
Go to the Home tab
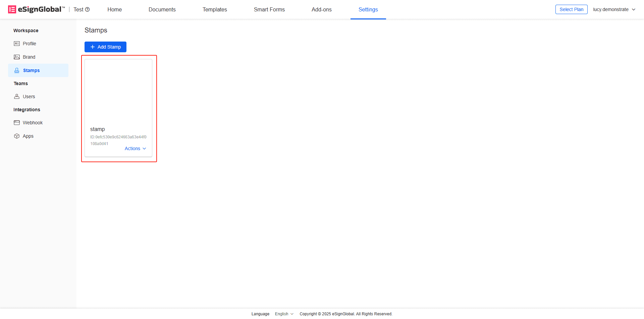click(114, 9)
